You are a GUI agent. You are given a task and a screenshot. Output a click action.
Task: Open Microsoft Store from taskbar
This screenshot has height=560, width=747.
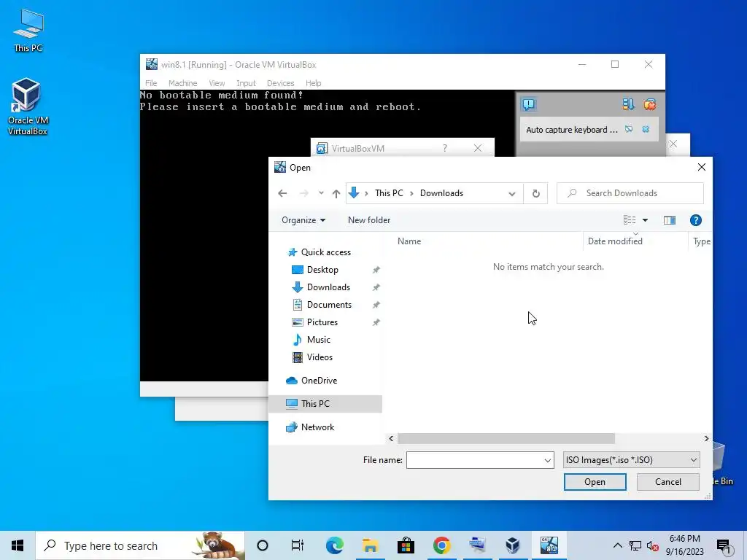click(406, 545)
